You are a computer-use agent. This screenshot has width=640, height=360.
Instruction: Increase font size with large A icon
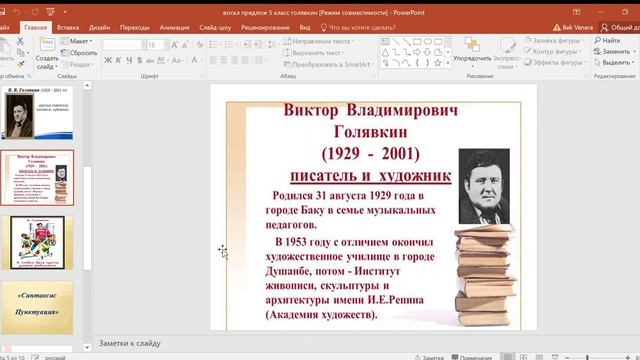[175, 44]
